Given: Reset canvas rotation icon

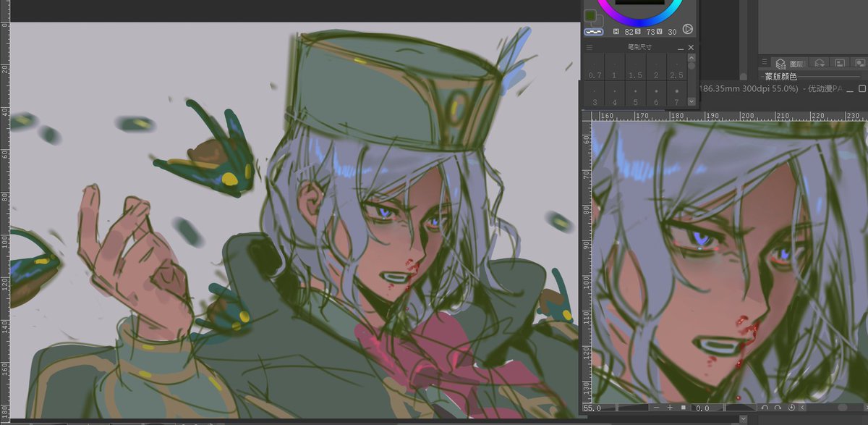Looking at the screenshot, I should tap(791, 408).
